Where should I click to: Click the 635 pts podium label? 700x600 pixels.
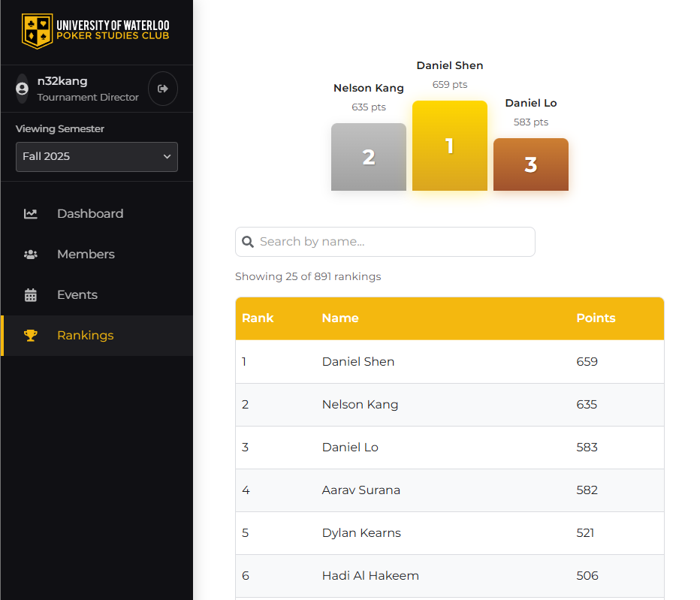coord(368,107)
